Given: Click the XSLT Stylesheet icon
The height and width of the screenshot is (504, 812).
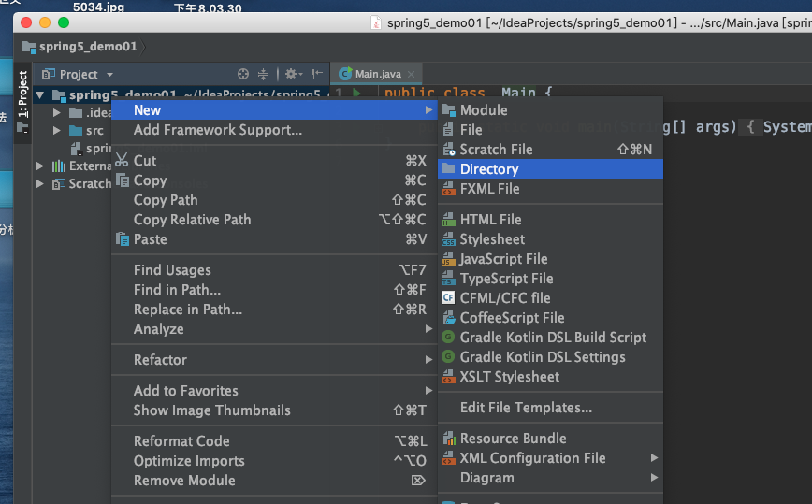Looking at the screenshot, I should pos(448,377).
